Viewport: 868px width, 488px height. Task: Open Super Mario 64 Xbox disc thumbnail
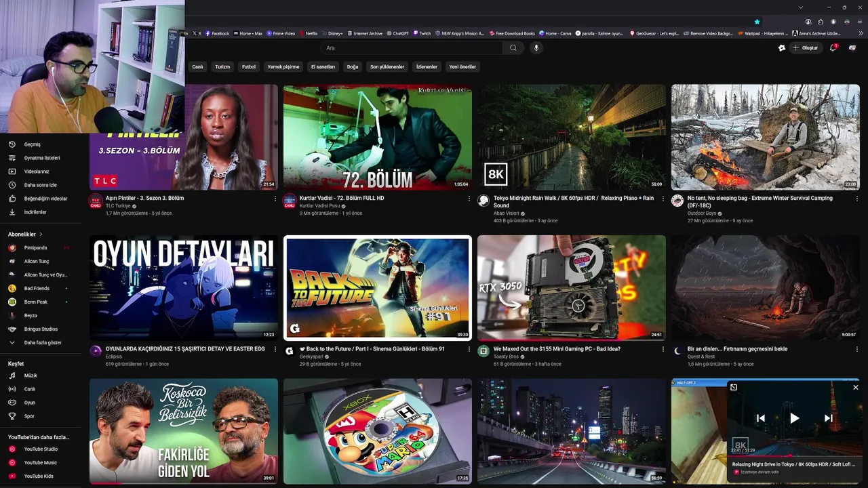pyautogui.click(x=378, y=431)
